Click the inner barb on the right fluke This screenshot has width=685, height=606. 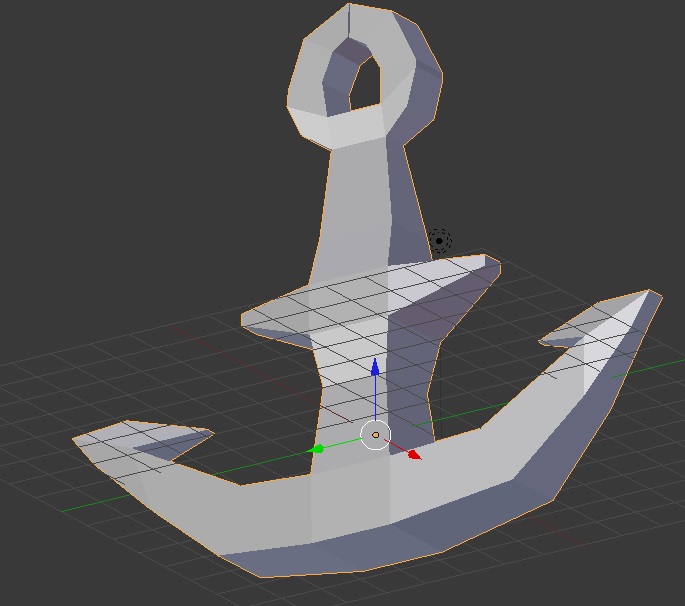pos(545,341)
